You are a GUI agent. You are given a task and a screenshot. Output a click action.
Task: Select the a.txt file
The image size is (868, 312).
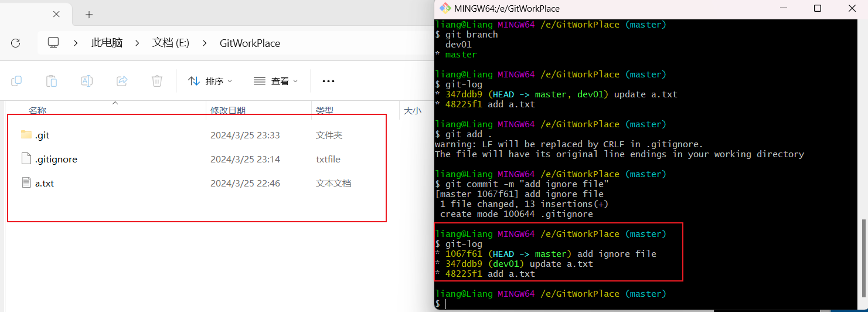45,183
